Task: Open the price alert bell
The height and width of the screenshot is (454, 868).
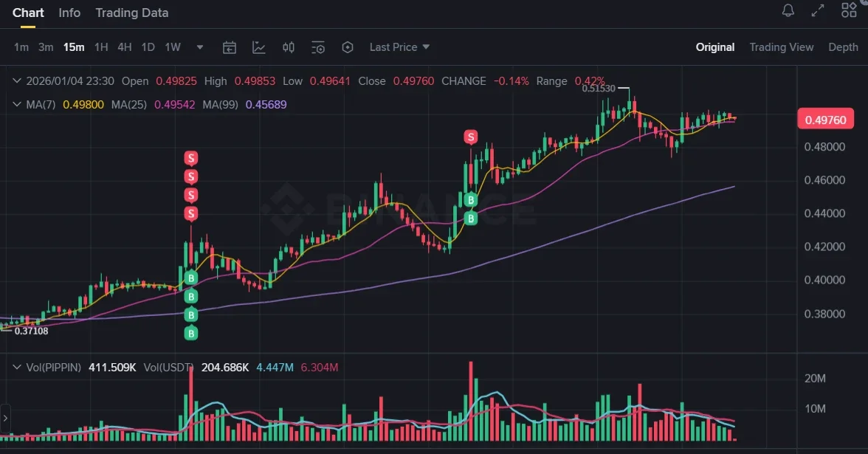Action: 788,11
